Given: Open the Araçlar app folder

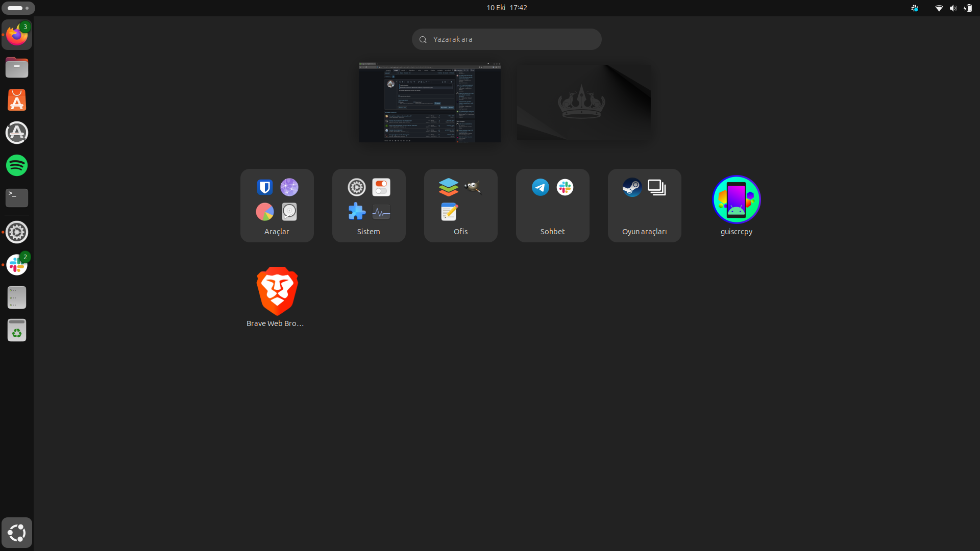Looking at the screenshot, I should tap(277, 205).
